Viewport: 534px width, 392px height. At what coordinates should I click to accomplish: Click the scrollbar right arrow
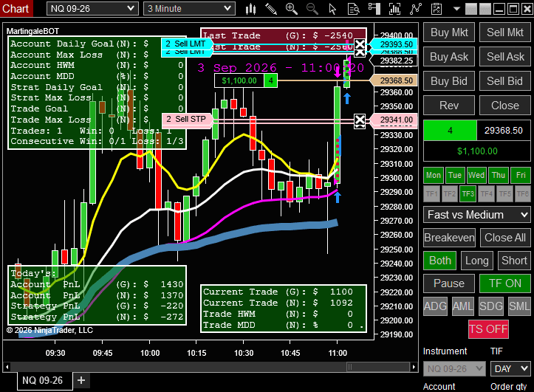pyautogui.click(x=414, y=367)
